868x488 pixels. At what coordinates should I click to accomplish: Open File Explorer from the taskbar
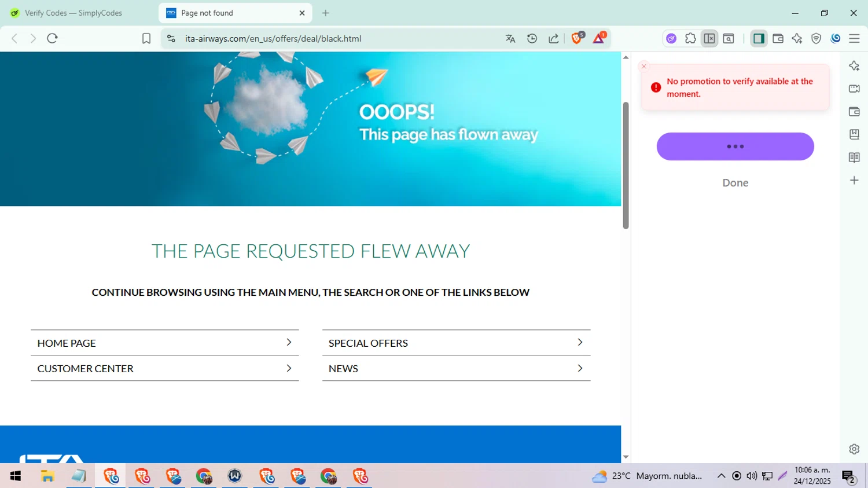pyautogui.click(x=47, y=476)
